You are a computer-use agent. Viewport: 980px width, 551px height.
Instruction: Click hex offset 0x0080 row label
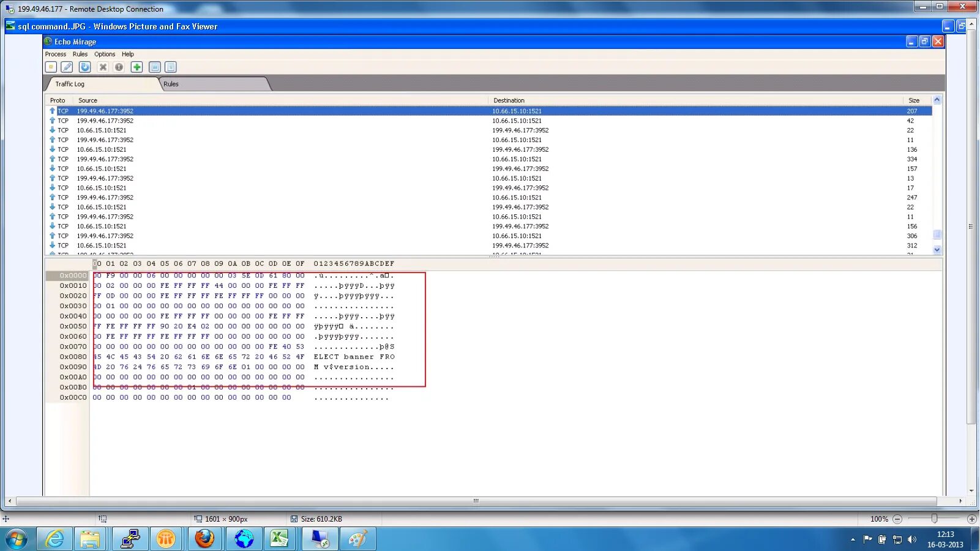[x=73, y=357]
